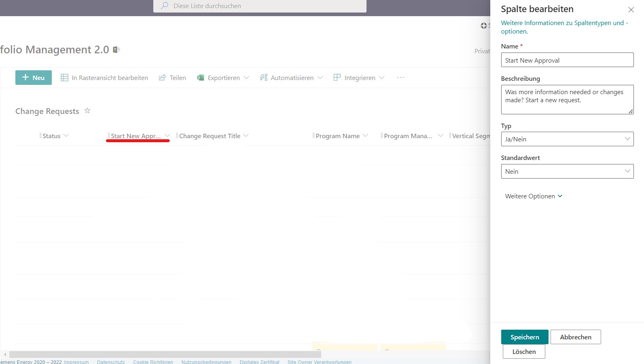Open the Digitales Zertifikat footer link
Screen dimensions: 644x364
coord(259,362)
